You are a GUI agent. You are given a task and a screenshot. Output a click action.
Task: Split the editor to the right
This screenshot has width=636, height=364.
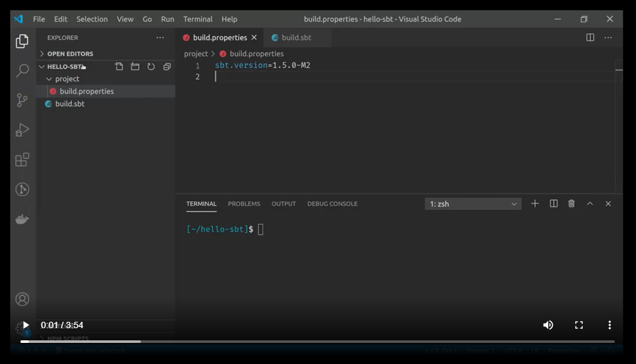tap(590, 38)
